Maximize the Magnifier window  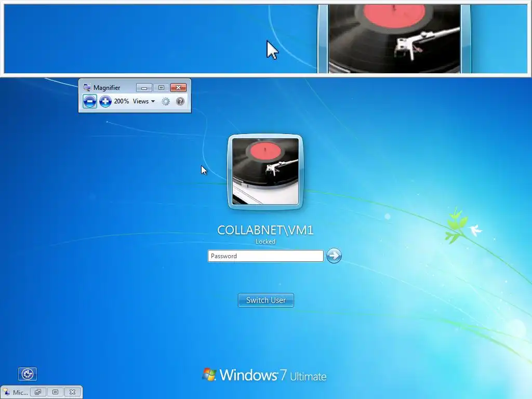[x=161, y=87]
